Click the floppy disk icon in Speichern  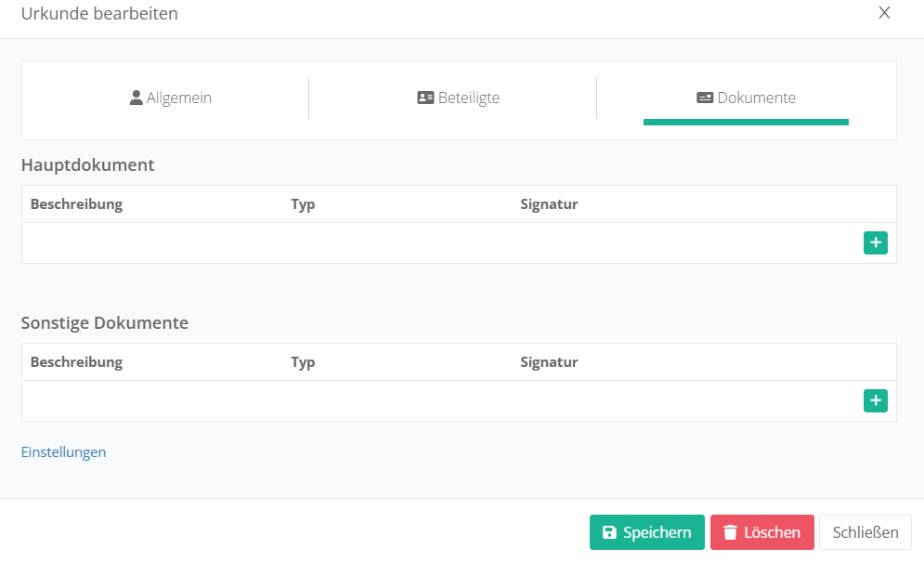coord(609,533)
